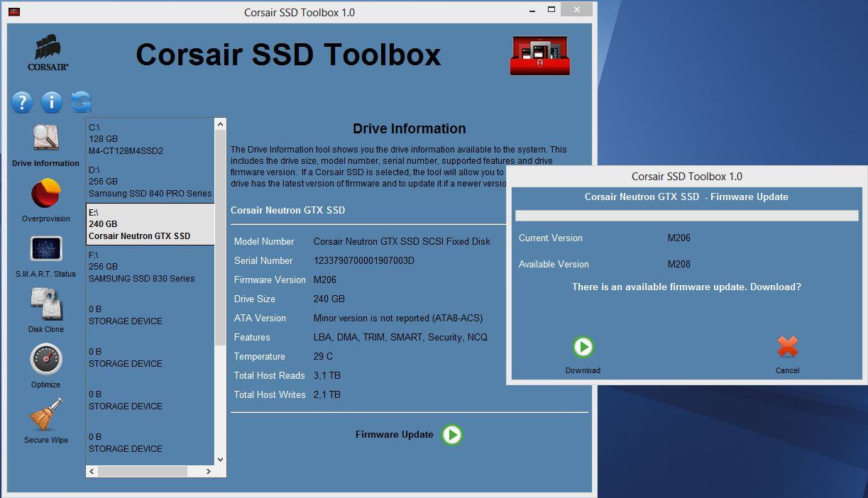Click the S.M.A.R.T. Status sidebar label

coord(45,274)
